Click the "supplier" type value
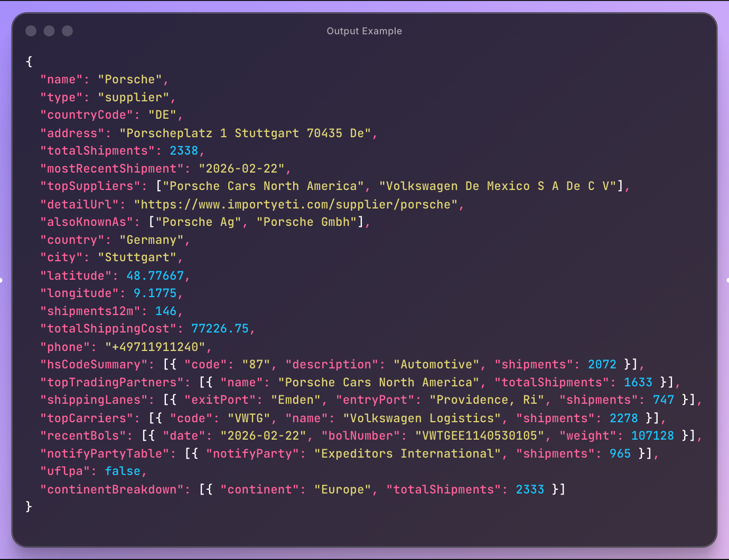This screenshot has height=560, width=729. 134,97
